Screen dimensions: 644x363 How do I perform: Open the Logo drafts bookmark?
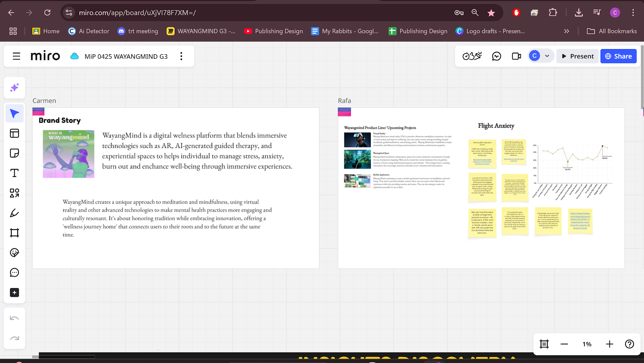pyautogui.click(x=490, y=31)
